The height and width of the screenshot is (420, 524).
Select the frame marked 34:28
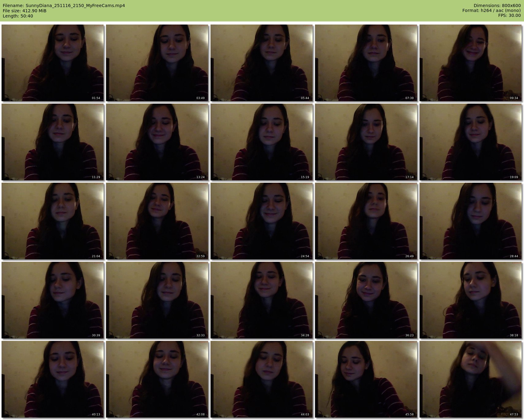(262, 300)
